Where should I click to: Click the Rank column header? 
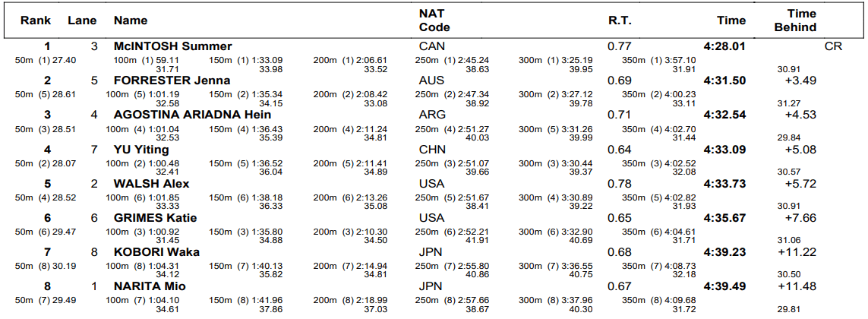click(x=36, y=21)
